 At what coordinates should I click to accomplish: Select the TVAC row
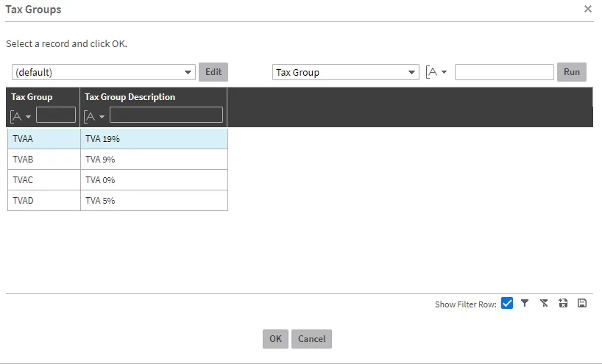(x=118, y=180)
